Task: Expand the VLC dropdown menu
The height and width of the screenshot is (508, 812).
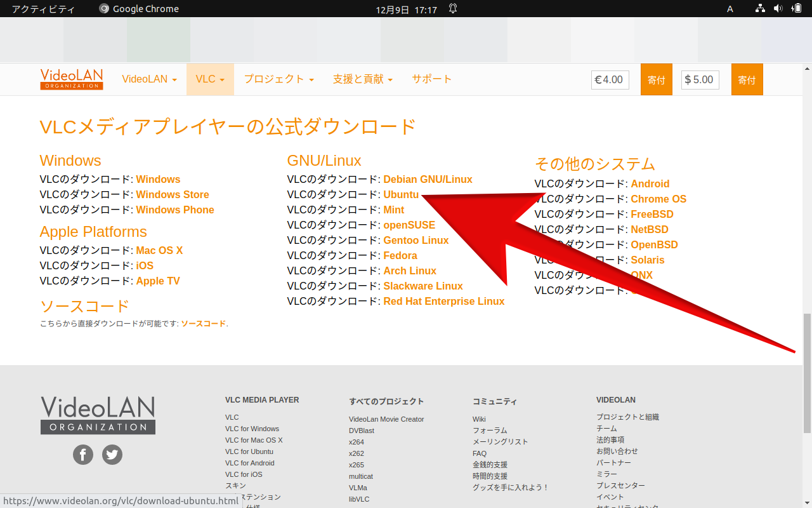Action: (x=210, y=79)
